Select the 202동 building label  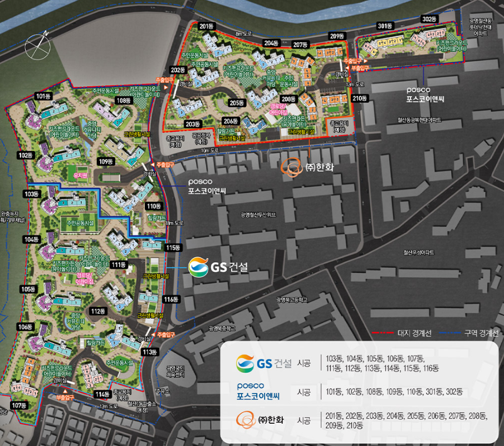(x=178, y=70)
